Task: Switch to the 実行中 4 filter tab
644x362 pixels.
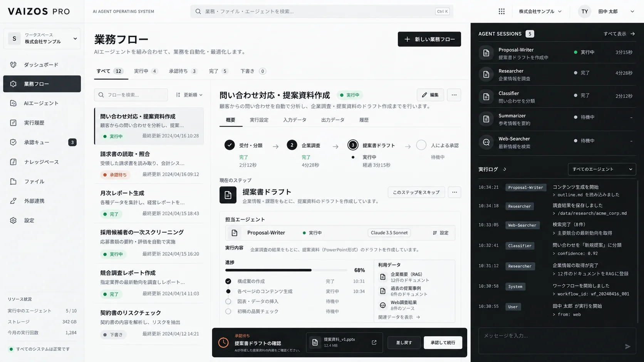Action: (x=146, y=71)
